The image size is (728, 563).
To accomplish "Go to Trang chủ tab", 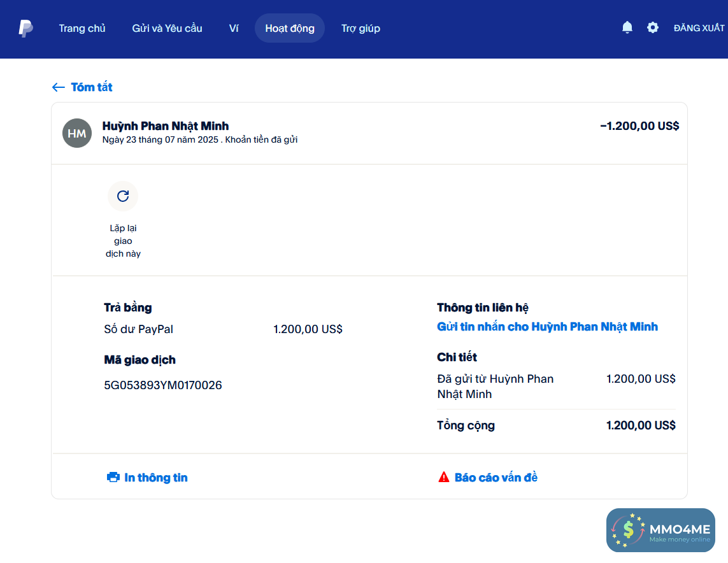I will click(82, 28).
